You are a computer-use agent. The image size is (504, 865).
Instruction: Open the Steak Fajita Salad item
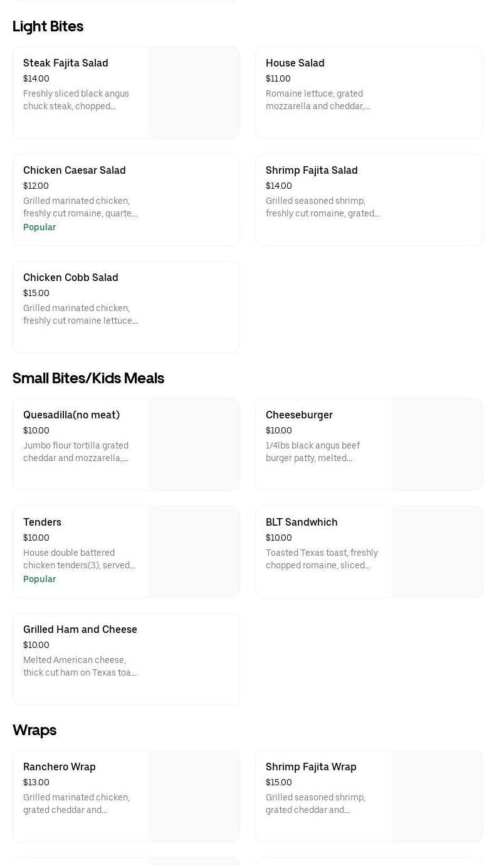click(66, 63)
